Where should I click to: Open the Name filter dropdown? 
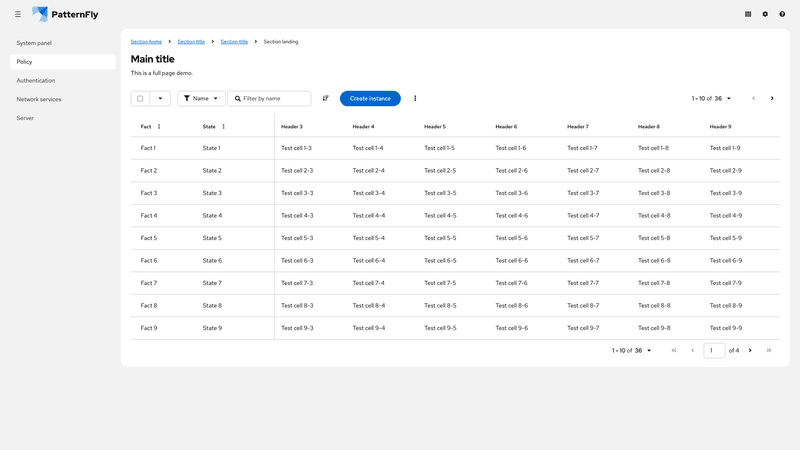click(x=201, y=98)
